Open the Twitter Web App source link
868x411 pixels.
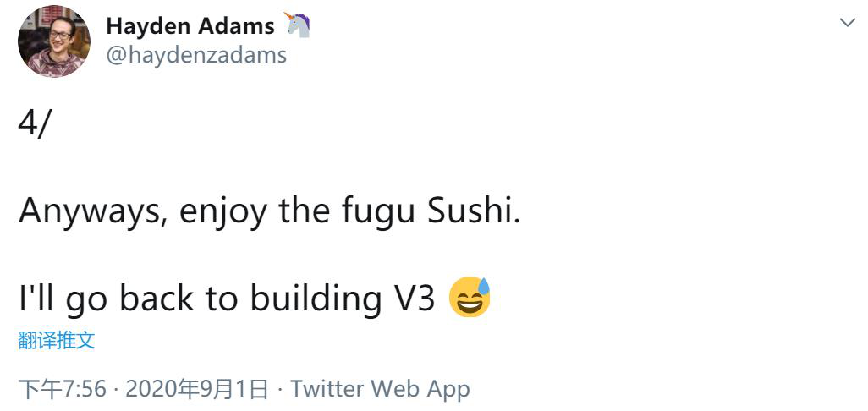pos(381,389)
